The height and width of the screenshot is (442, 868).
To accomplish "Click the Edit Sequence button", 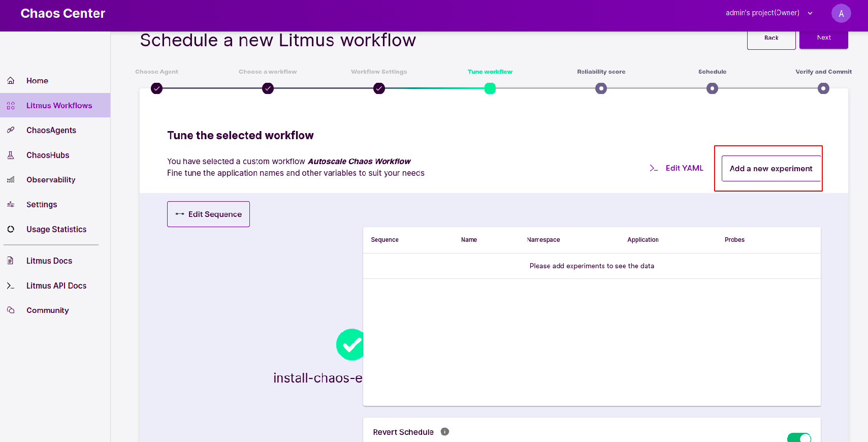I will coord(208,214).
